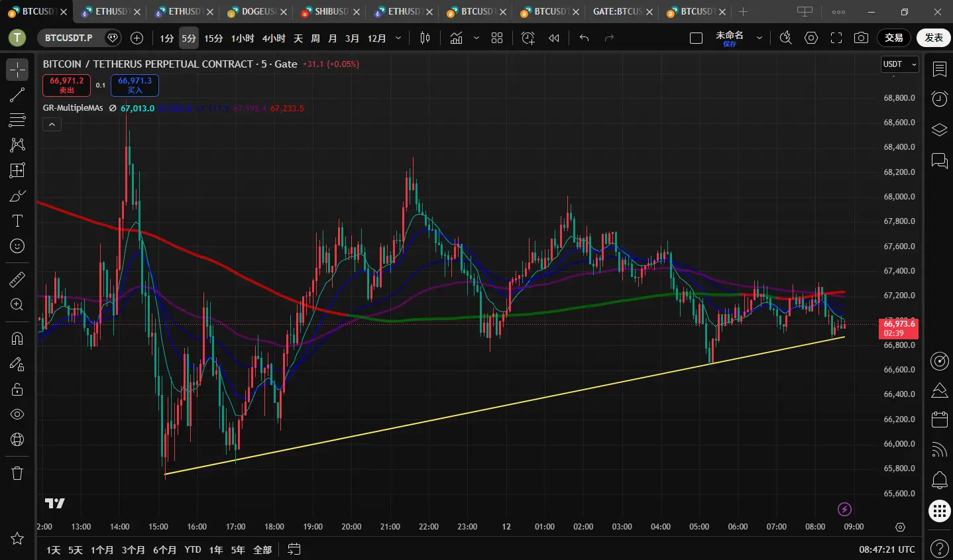Select the 15分 timeframe
The image size is (953, 560).
point(213,38)
